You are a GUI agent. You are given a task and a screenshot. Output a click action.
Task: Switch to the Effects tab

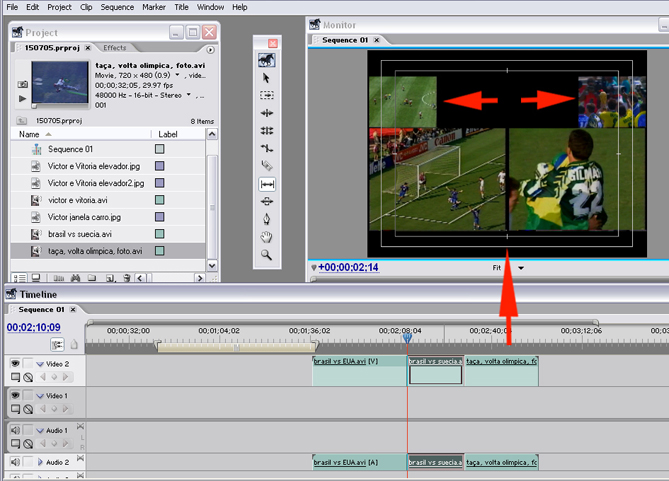(115, 48)
